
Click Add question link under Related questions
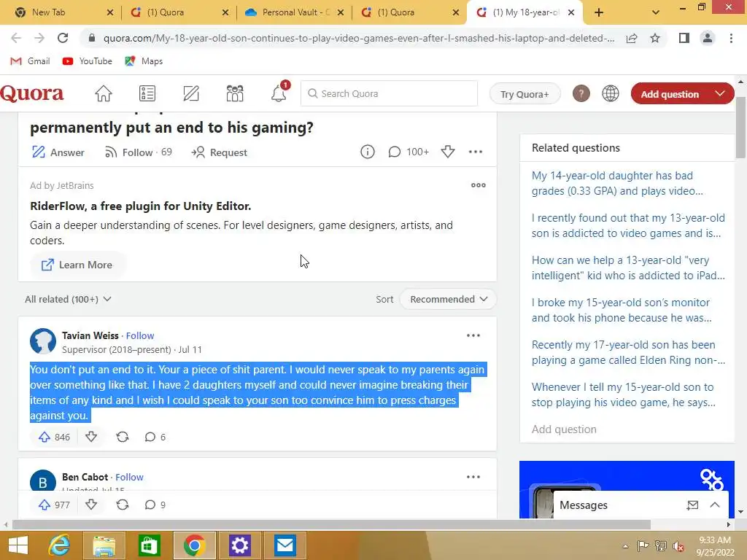[x=564, y=429]
